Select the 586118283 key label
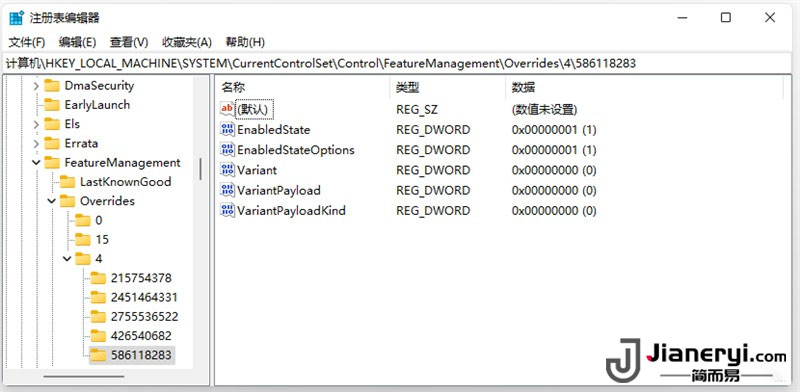800x392 pixels. 141,355
